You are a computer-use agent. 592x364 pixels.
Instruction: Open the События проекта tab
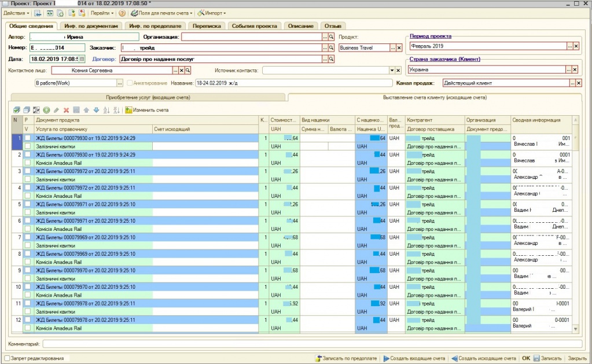(255, 26)
